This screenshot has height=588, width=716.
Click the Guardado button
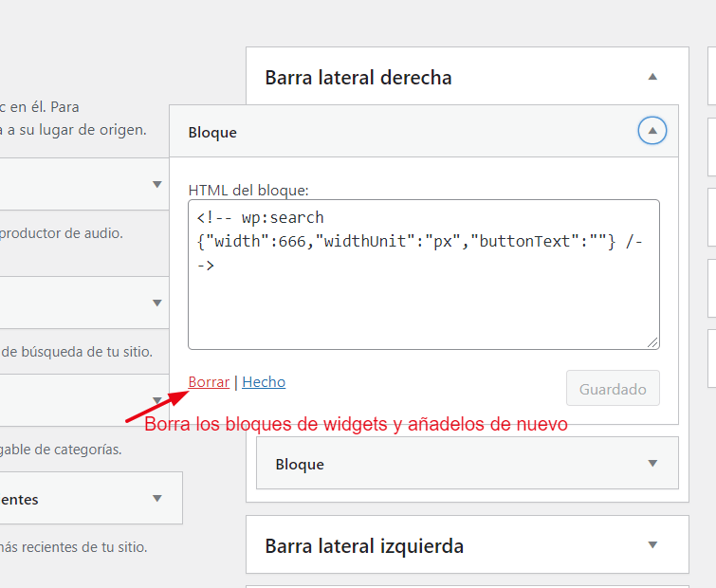coord(613,389)
